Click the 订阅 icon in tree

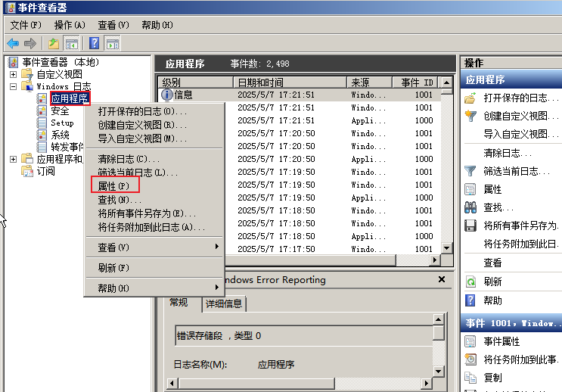[27, 172]
